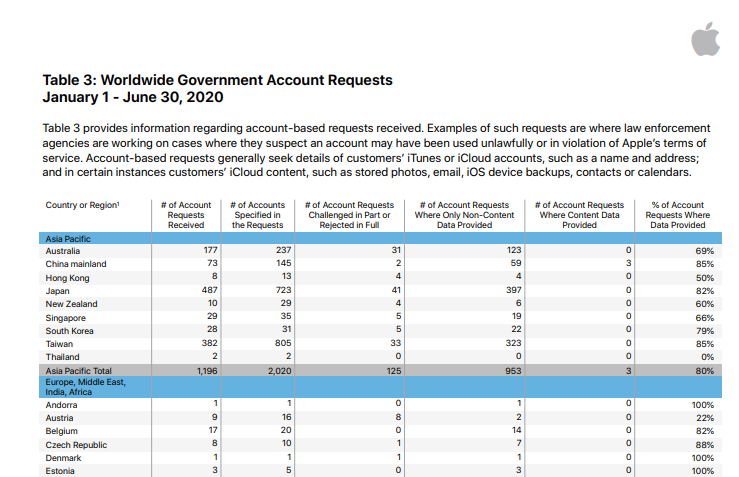Viewport: 739px width, 477px height.
Task: Click Australia's accounts specified value 237
Action: tap(284, 250)
